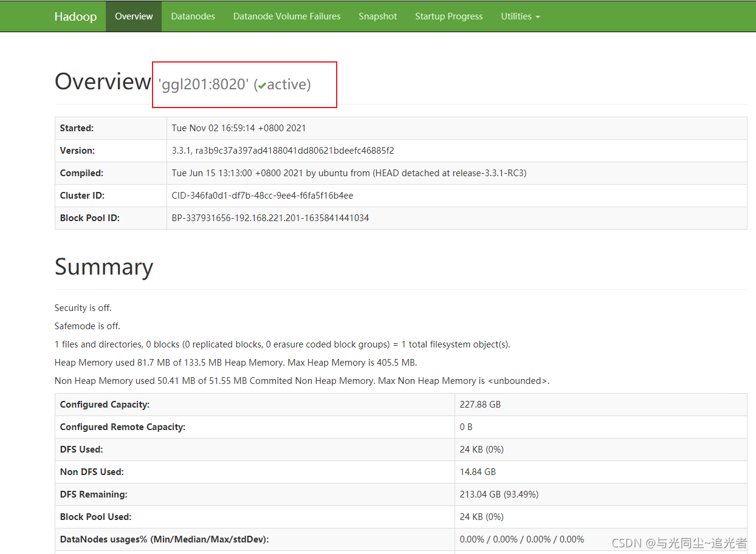Click the Started: label cell

pyautogui.click(x=111, y=128)
